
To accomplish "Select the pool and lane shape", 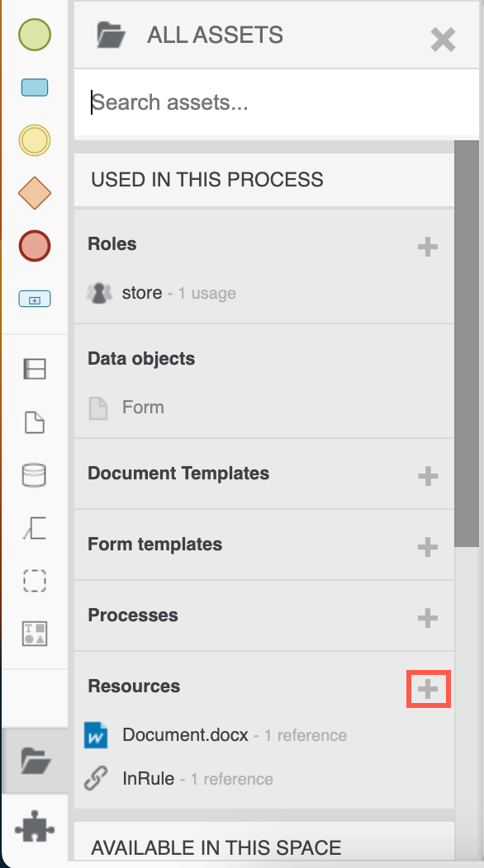I will tap(35, 369).
